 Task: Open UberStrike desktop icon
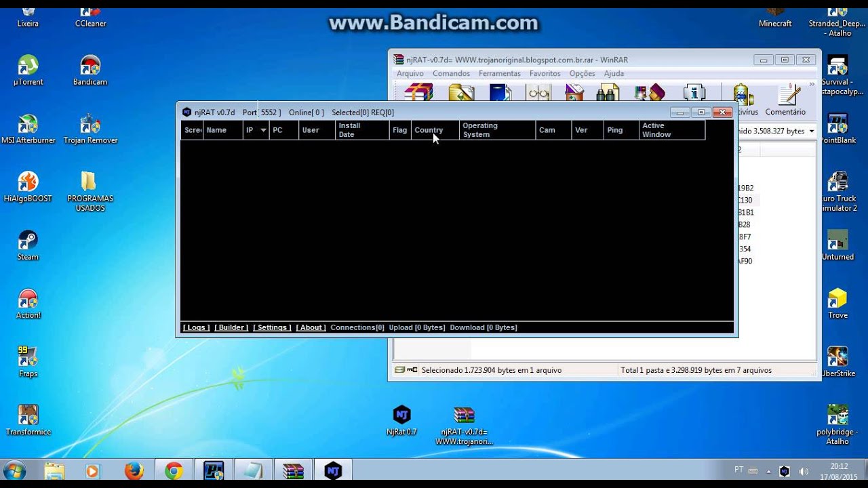[837, 362]
